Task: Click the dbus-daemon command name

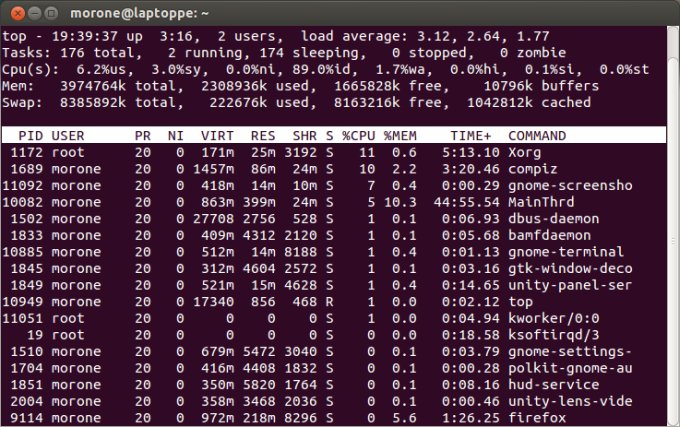Action: (x=554, y=218)
